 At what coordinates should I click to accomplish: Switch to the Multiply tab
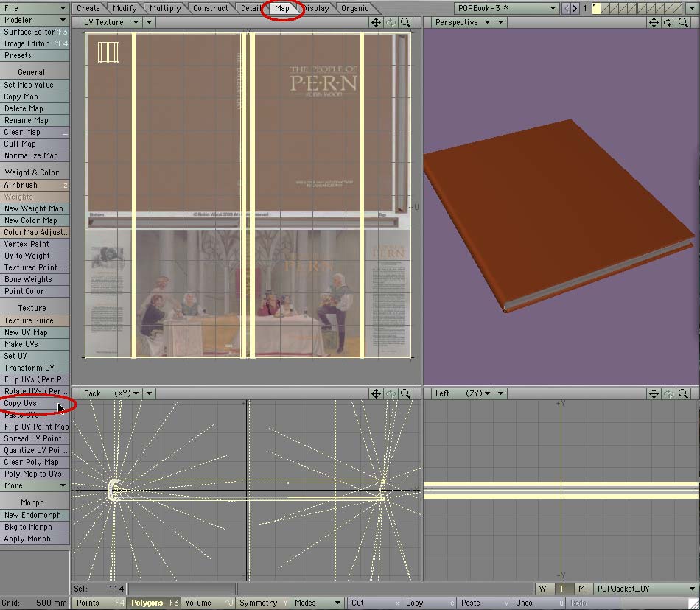[x=165, y=8]
